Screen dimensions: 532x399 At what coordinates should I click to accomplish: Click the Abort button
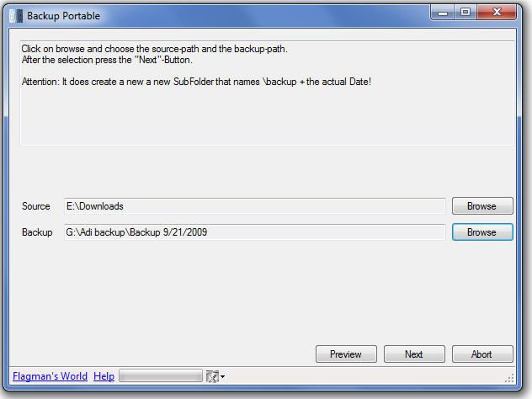(482, 354)
